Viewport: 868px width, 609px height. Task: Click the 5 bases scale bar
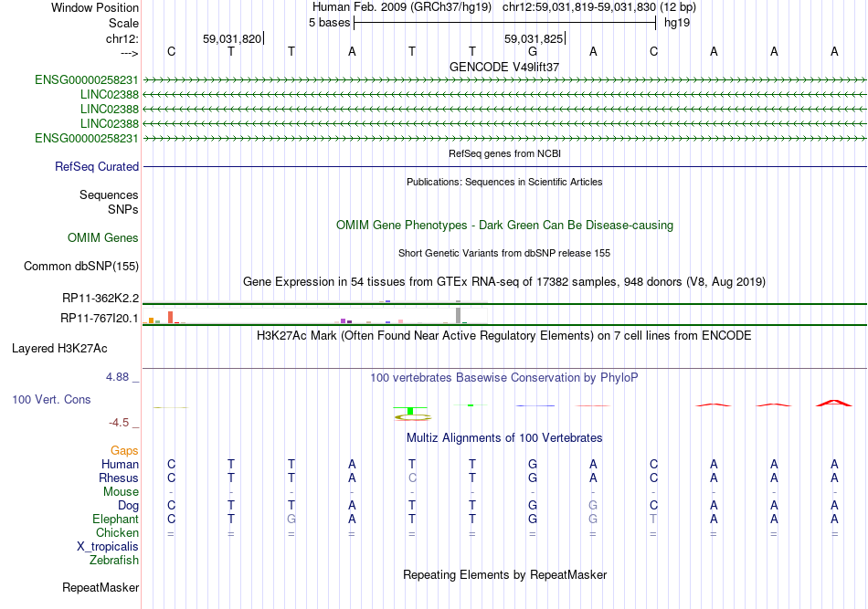click(504, 23)
